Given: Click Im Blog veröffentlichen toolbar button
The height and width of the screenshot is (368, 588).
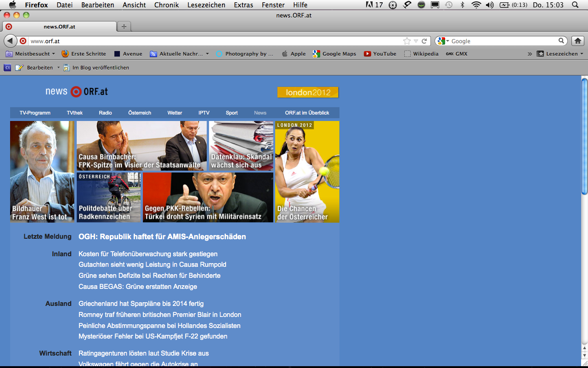Looking at the screenshot, I should pyautogui.click(x=96, y=68).
